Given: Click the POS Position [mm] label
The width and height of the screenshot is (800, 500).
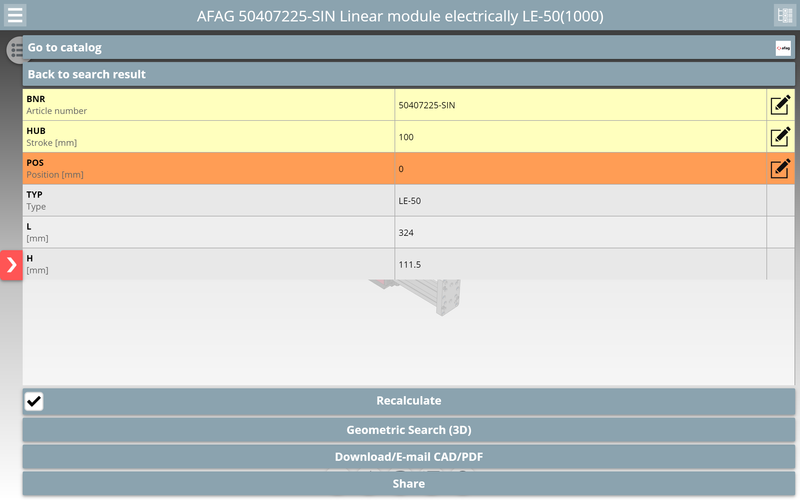Looking at the screenshot, I should click(x=55, y=168).
